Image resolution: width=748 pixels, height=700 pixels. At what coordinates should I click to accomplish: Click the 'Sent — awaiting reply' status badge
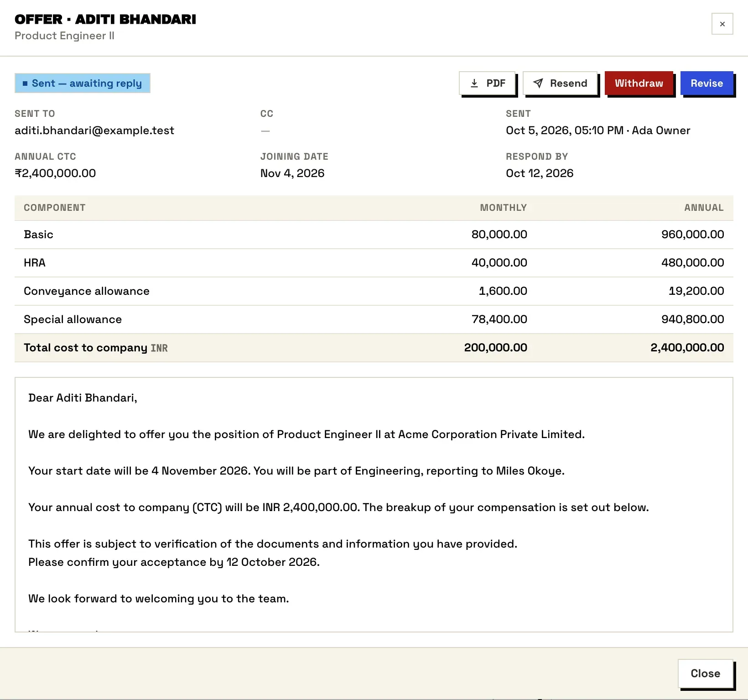(83, 83)
